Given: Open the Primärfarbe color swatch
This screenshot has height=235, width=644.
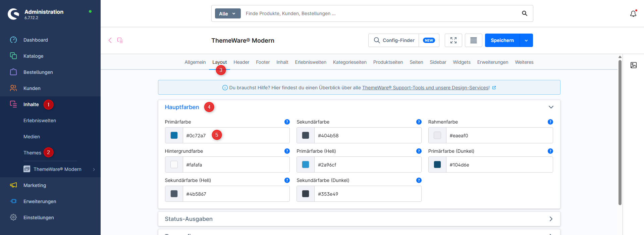Looking at the screenshot, I should (174, 135).
